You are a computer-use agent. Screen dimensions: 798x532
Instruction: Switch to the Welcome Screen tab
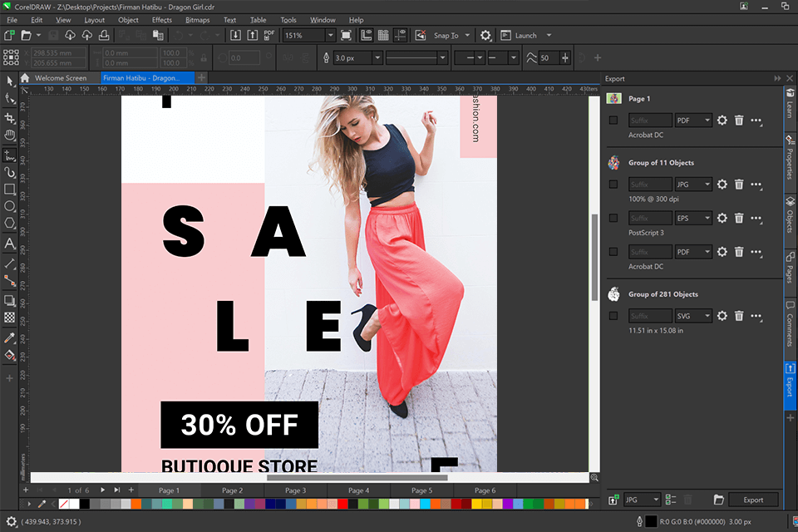[61, 78]
